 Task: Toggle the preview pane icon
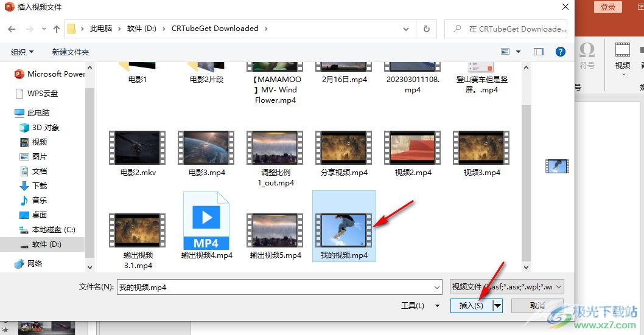click(539, 52)
